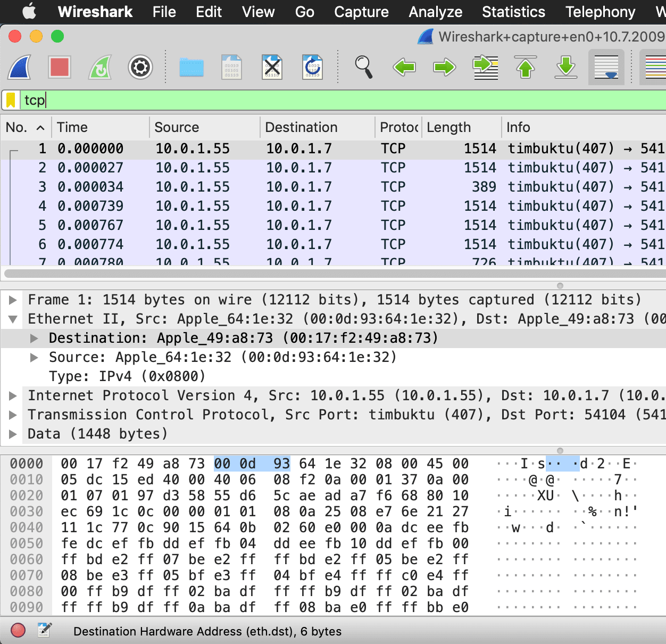Screen dimensions: 666x644
Task: Collapse the Ethernet II section
Action: click(13, 319)
